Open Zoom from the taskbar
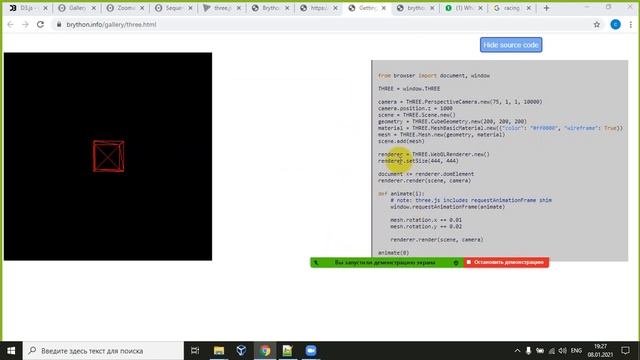This screenshot has width=640, height=360. (311, 351)
